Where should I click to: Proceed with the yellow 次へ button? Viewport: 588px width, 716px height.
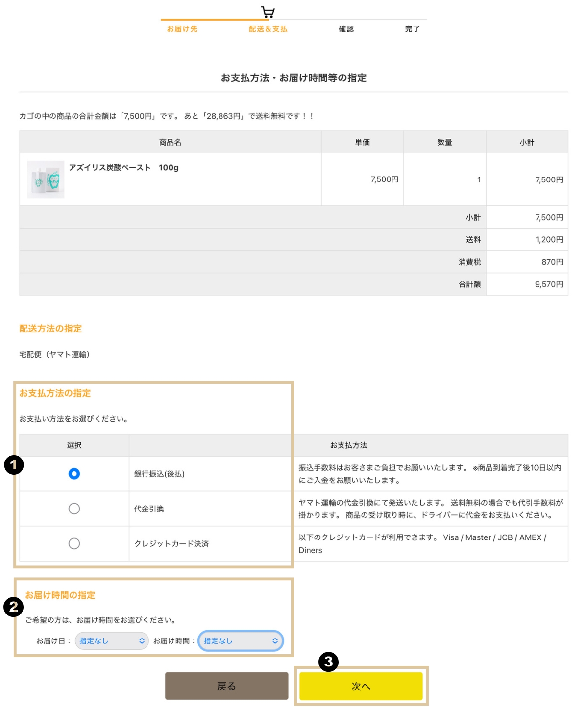[x=361, y=686]
